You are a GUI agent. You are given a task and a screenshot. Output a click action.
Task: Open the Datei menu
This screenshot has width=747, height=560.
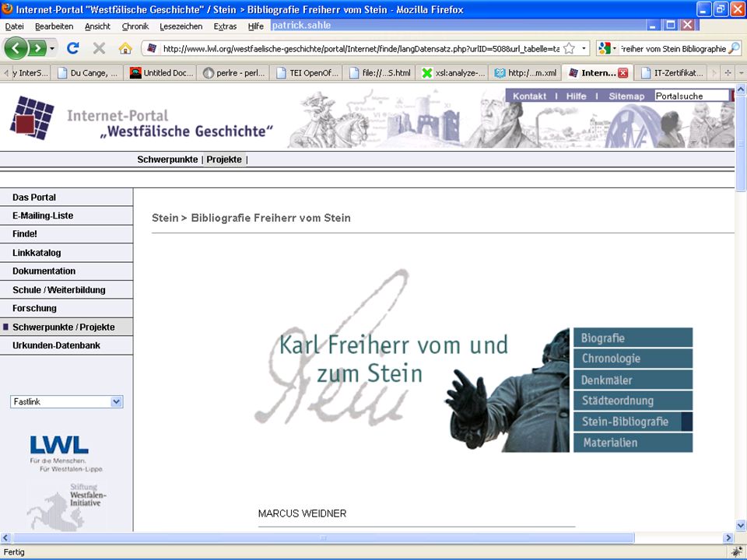click(x=14, y=26)
